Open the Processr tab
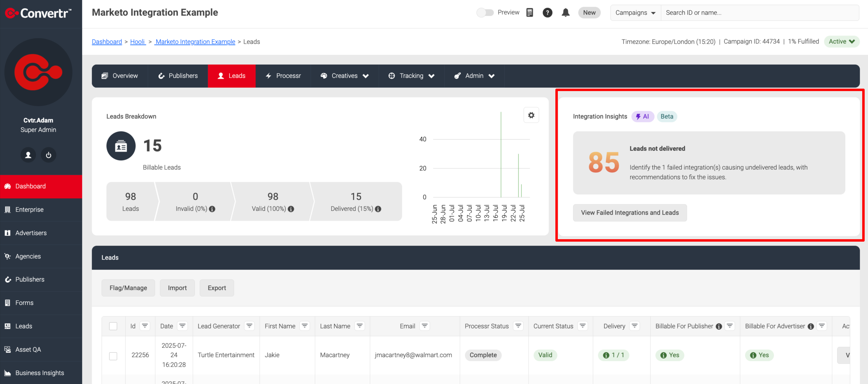Image resolution: width=868 pixels, height=384 pixels. pyautogui.click(x=283, y=76)
